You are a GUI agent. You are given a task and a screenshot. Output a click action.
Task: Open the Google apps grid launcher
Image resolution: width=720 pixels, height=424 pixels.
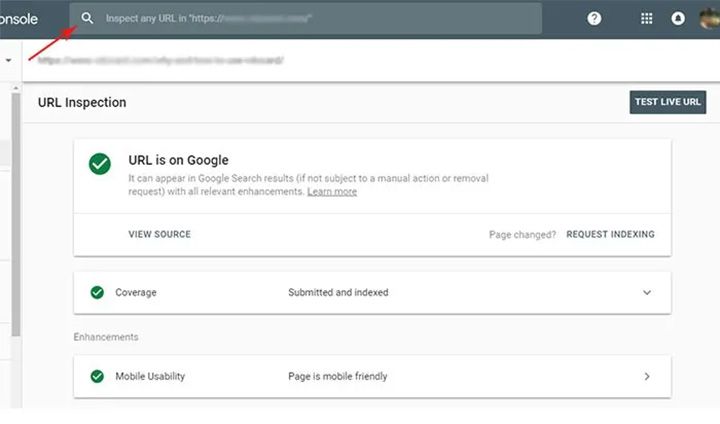point(647,18)
